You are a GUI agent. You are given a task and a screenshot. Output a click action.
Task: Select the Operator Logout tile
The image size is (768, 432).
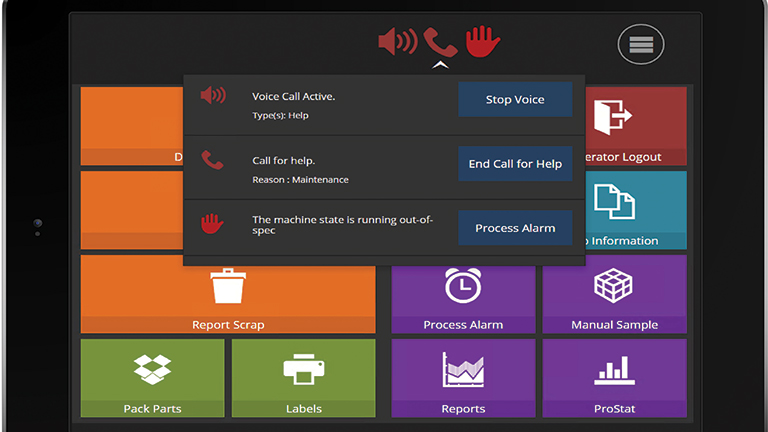pyautogui.click(x=636, y=125)
